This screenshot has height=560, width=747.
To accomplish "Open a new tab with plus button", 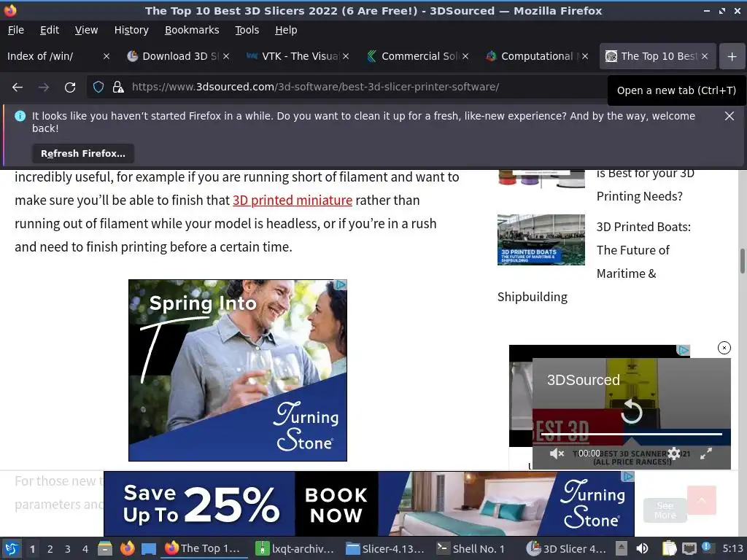I will point(732,56).
